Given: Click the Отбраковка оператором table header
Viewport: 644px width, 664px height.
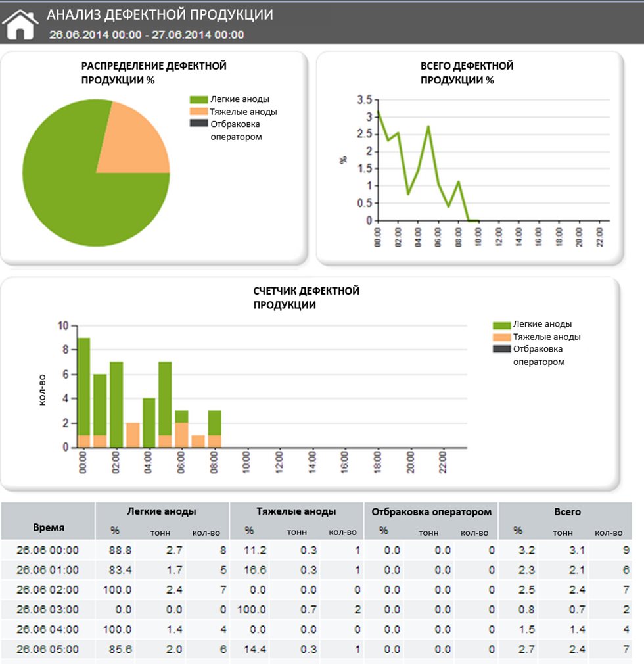Looking at the screenshot, I should [431, 511].
